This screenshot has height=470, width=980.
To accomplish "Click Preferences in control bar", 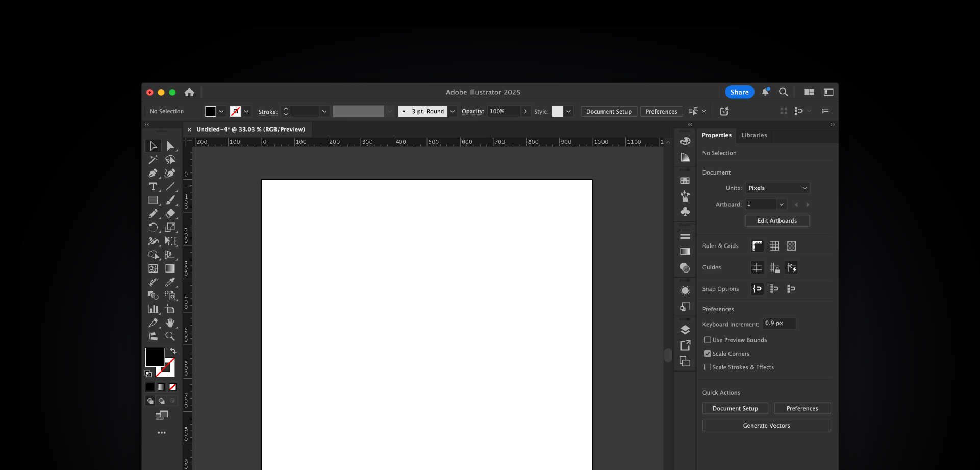I will [x=661, y=112].
